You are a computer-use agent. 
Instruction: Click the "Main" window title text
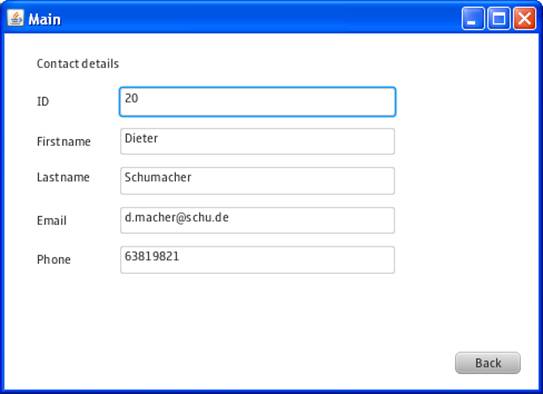click(x=44, y=19)
